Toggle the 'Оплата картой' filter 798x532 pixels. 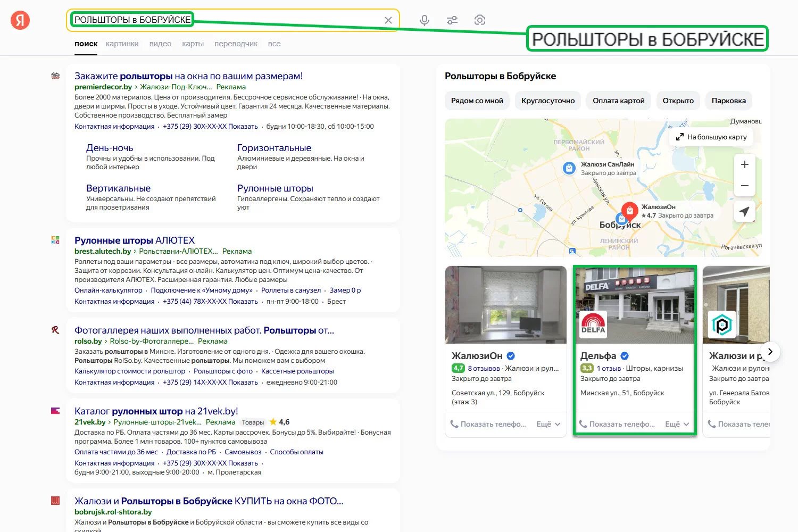618,101
